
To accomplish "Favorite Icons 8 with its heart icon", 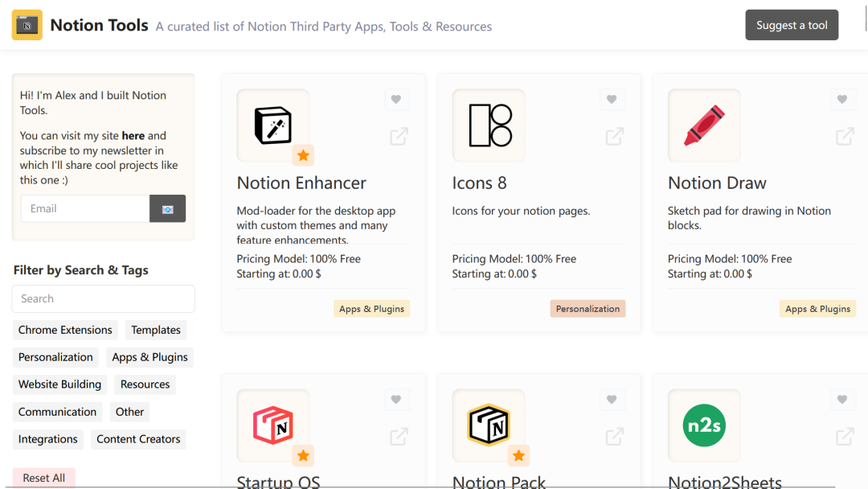I will pos(612,99).
